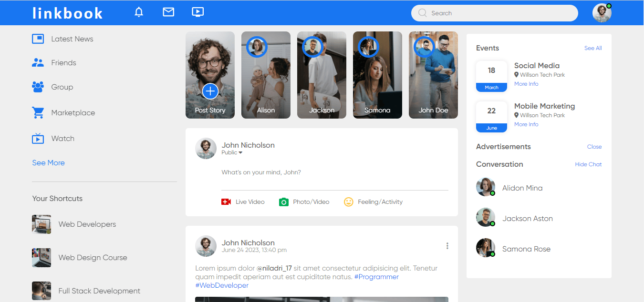Click See All next to Events
Image resolution: width=644 pixels, height=302 pixels.
coord(592,48)
